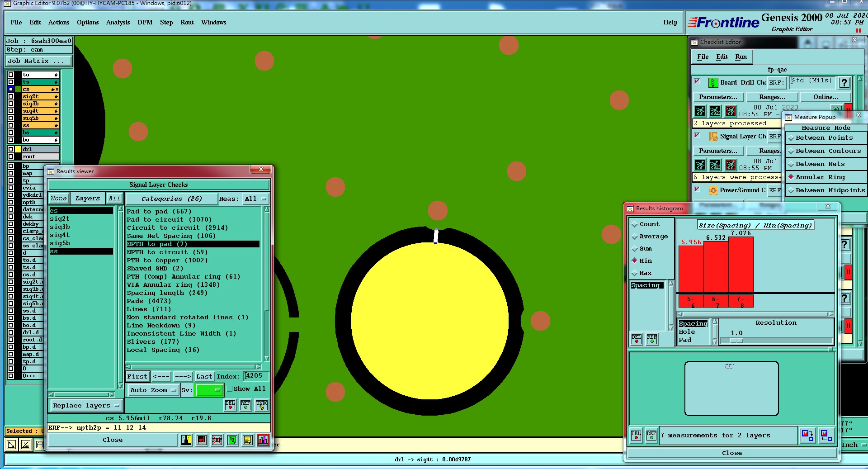Click the REF icon in Results viewer
Viewport: 868px width, 469px height.
point(245,405)
